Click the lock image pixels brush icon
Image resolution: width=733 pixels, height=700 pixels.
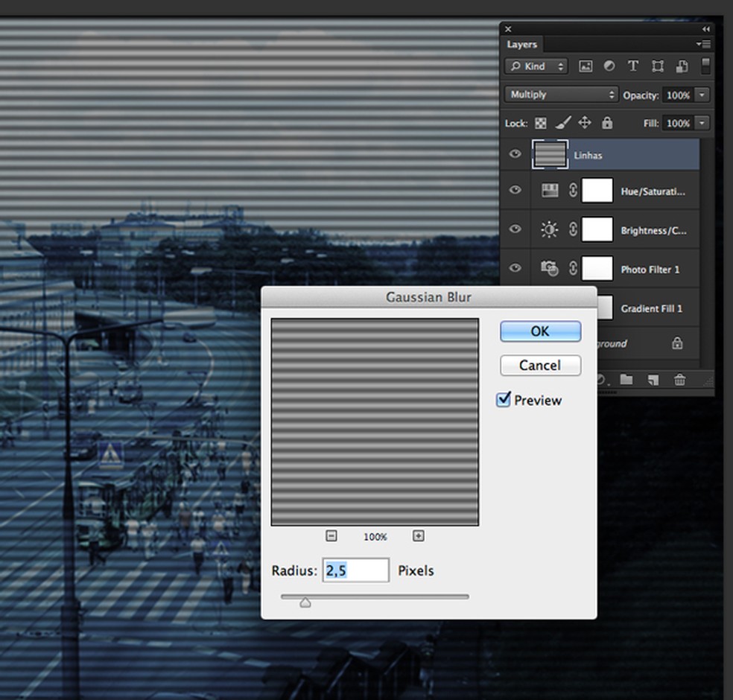pyautogui.click(x=563, y=123)
